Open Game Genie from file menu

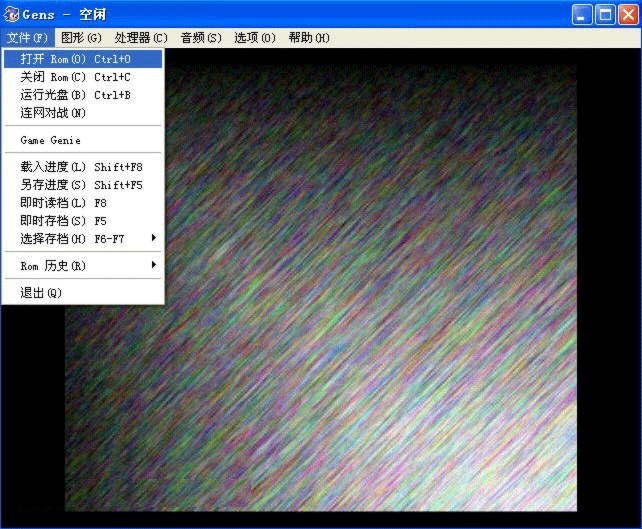point(83,140)
